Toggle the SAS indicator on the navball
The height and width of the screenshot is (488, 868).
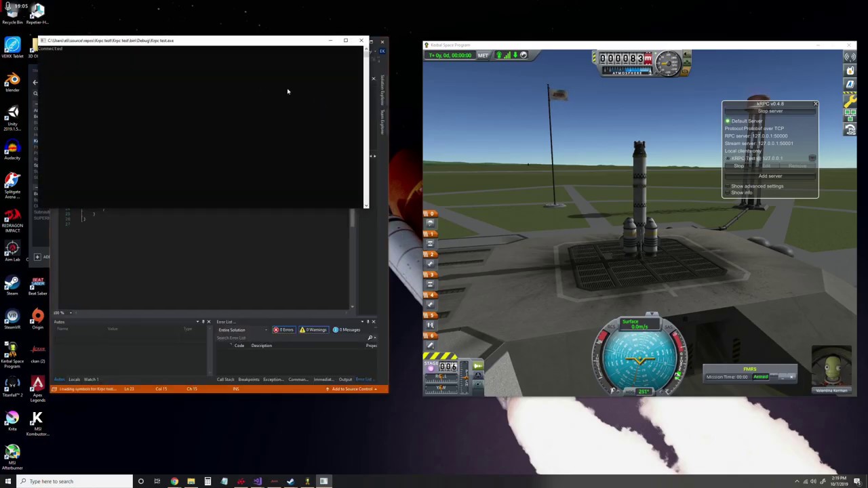669,327
